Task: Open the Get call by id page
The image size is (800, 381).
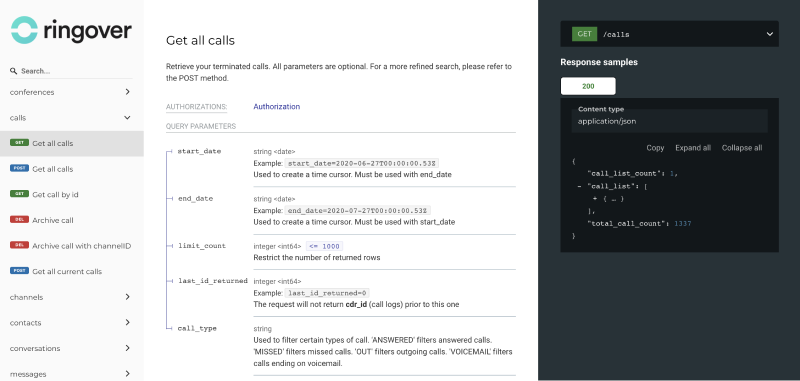Action: [x=55, y=194]
